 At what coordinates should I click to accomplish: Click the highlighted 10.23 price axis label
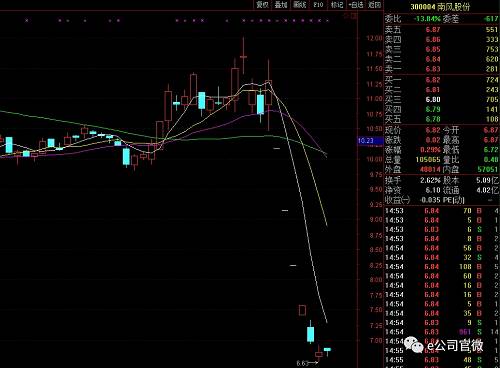click(x=366, y=141)
